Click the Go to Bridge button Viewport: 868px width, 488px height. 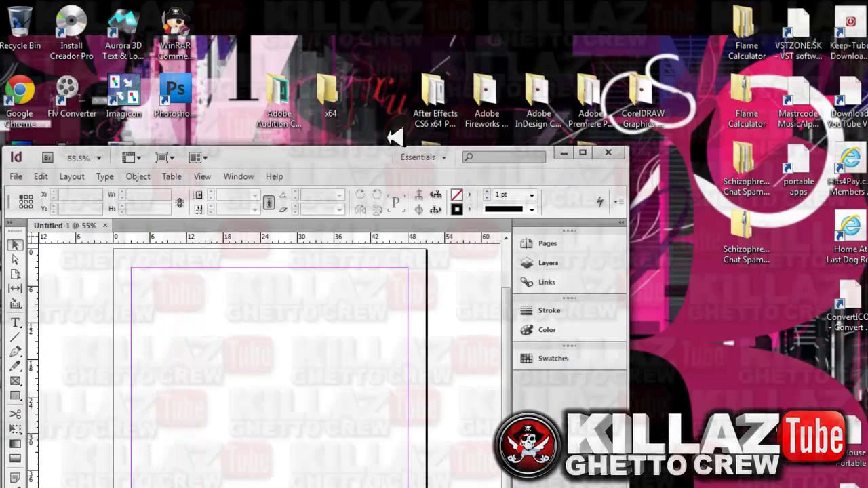[47, 157]
